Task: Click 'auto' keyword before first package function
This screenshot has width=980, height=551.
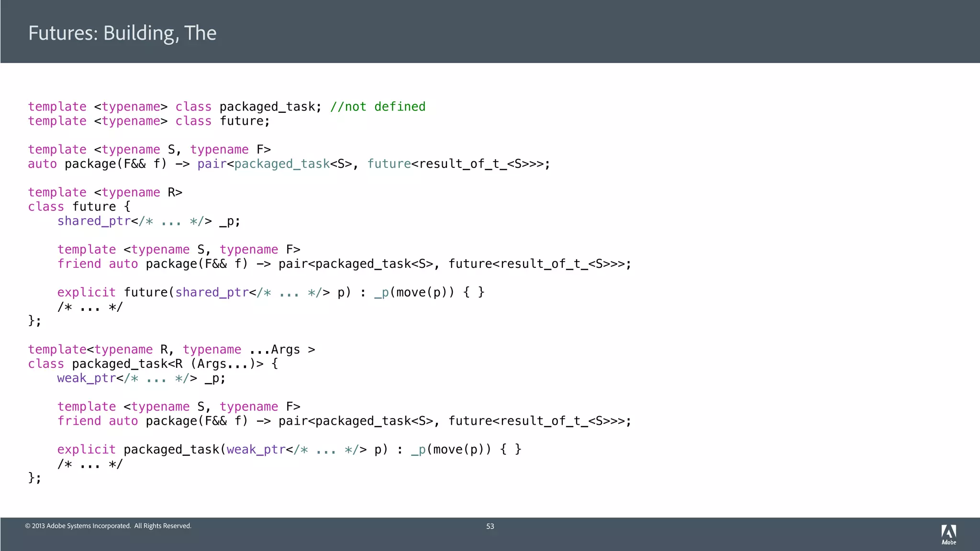Action: [42, 164]
